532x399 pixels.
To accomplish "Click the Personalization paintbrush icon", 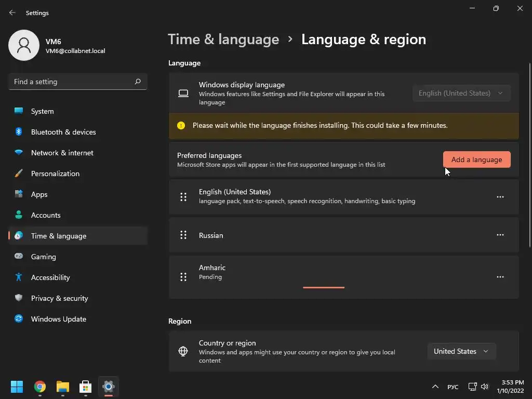I will (19, 174).
